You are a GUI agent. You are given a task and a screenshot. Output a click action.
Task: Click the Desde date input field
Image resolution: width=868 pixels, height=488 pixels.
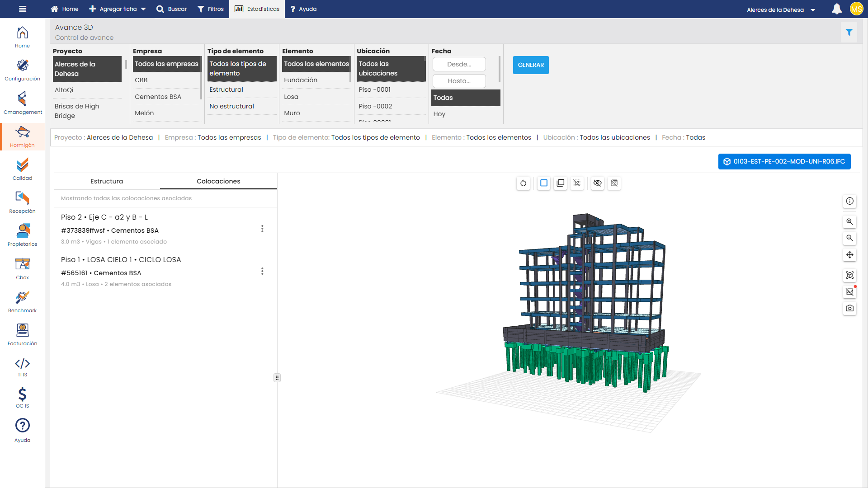pos(459,64)
